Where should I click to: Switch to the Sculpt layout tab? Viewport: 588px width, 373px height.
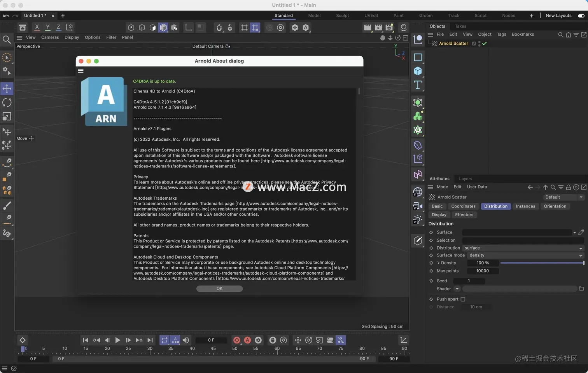click(342, 16)
